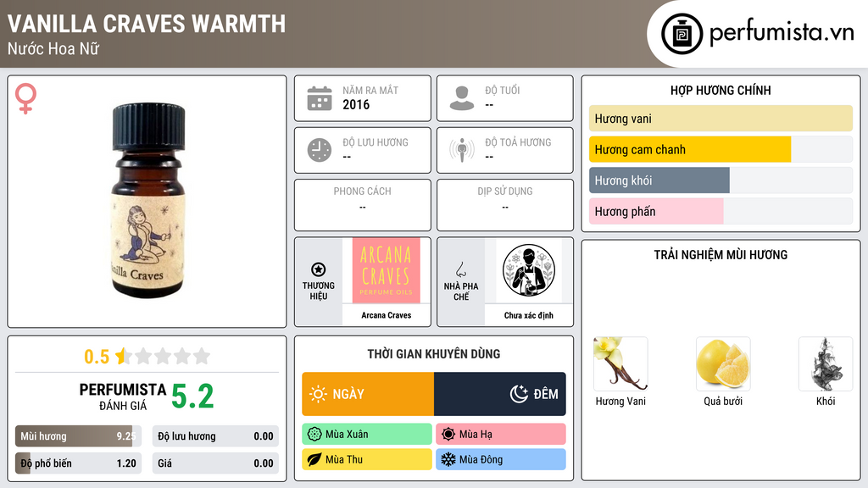Image resolution: width=868 pixels, height=488 pixels.
Task: Click the Độ toả hương label
Action: pos(518,142)
